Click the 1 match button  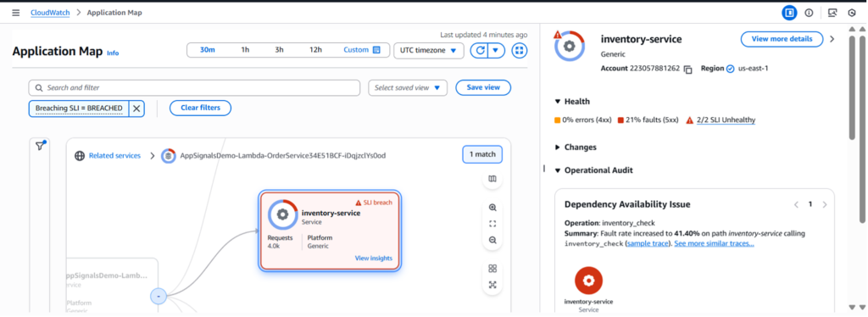tap(482, 155)
